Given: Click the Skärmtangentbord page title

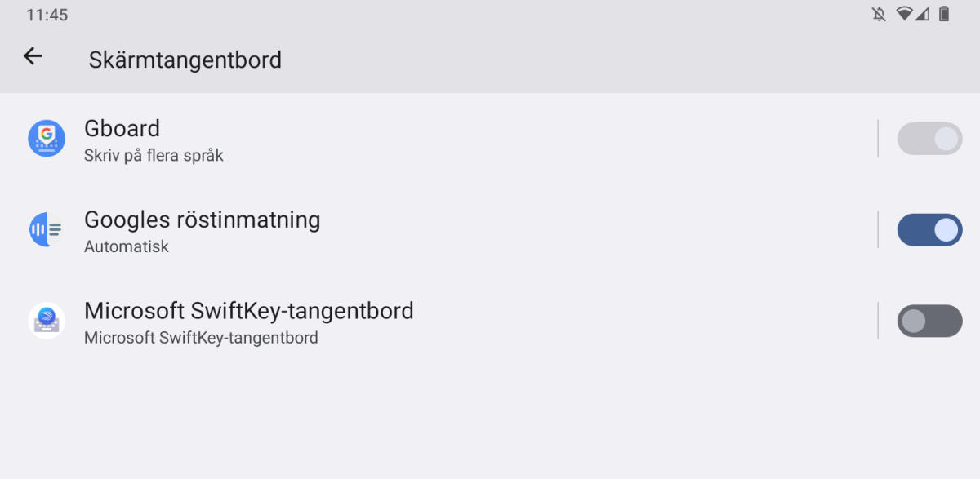Looking at the screenshot, I should (x=185, y=59).
